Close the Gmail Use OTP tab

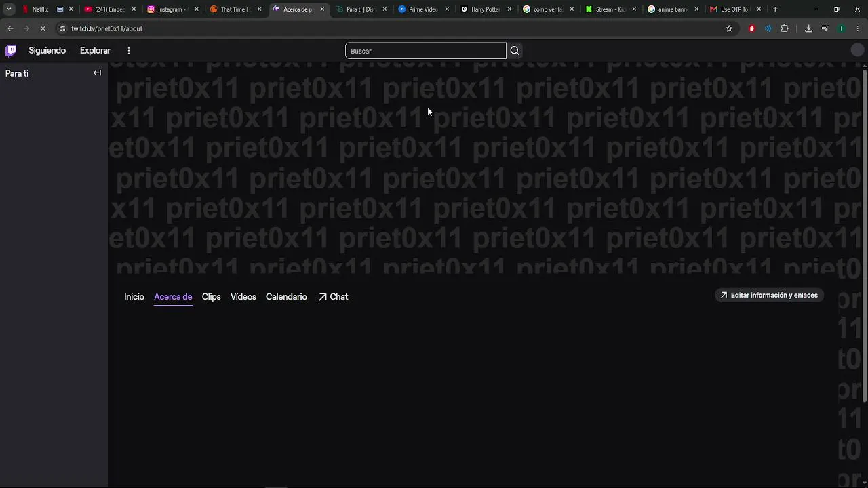click(759, 9)
